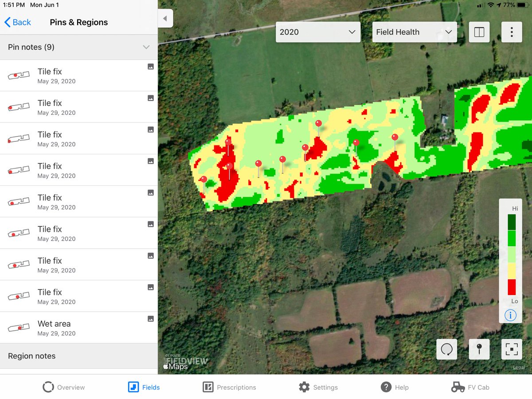Tap the Pins & Regions title
The height and width of the screenshot is (399, 532).
[x=79, y=22]
